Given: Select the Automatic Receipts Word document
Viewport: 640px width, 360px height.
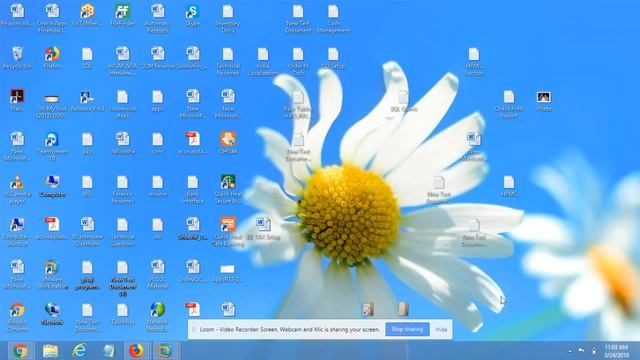Looking at the screenshot, I should pos(157,19).
